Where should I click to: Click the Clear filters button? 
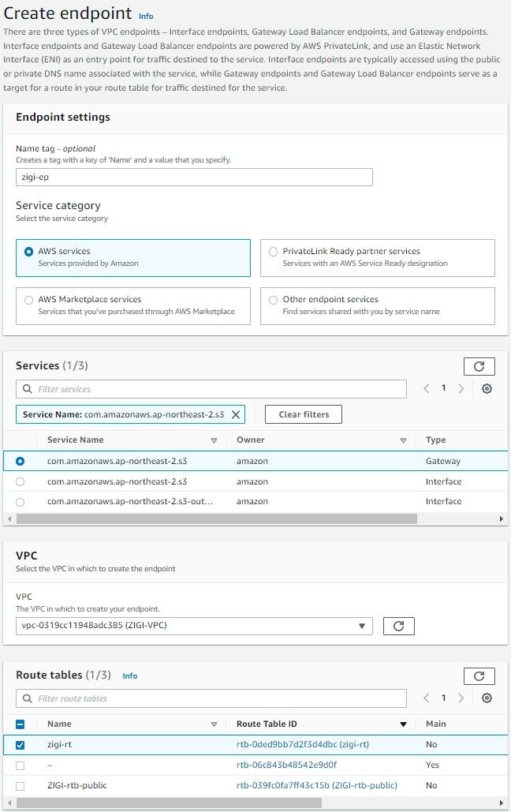pos(303,413)
